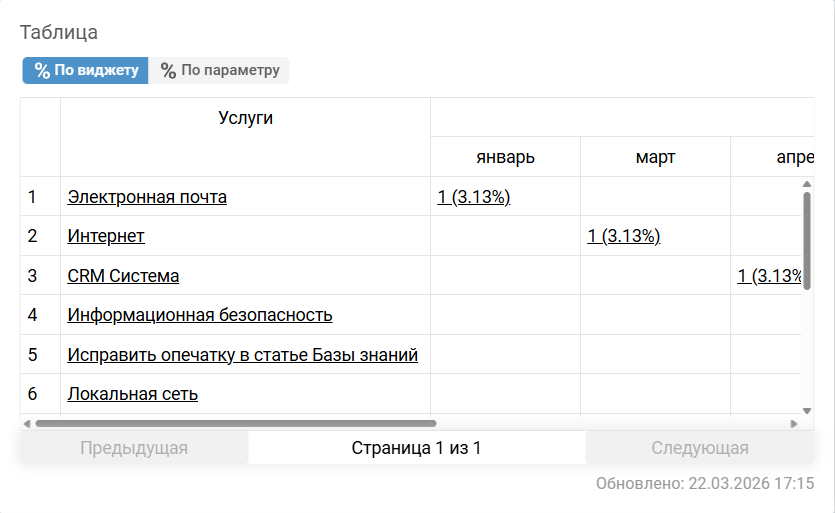Image resolution: width=835 pixels, height=513 pixels.
Task: Click the "январь" column header
Action: pos(505,157)
